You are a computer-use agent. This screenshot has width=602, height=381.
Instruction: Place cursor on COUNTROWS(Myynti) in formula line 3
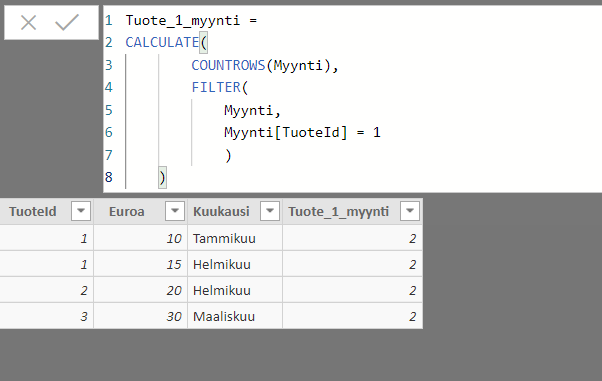click(x=261, y=65)
